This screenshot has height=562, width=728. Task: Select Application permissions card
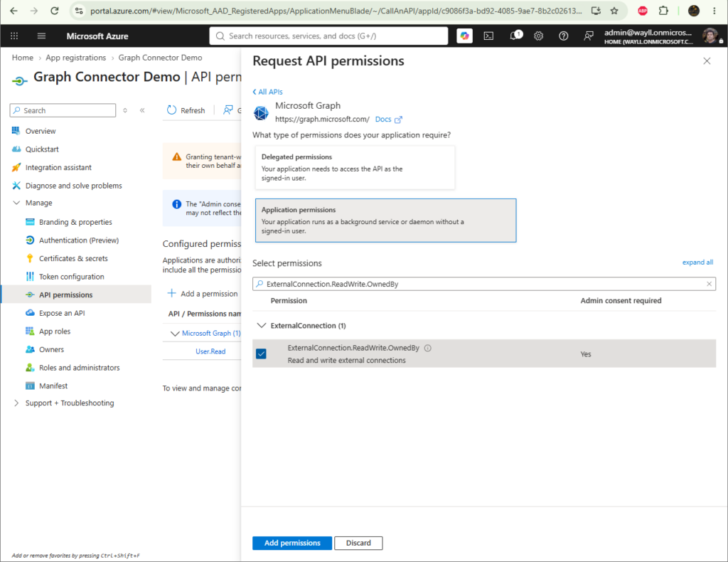[385, 220]
